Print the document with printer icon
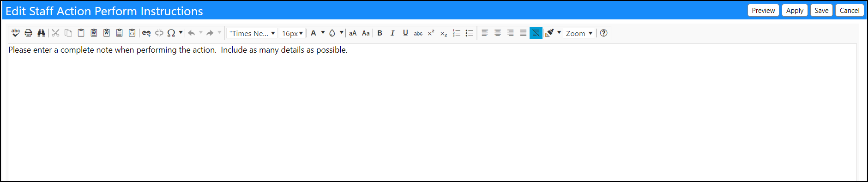 click(29, 33)
